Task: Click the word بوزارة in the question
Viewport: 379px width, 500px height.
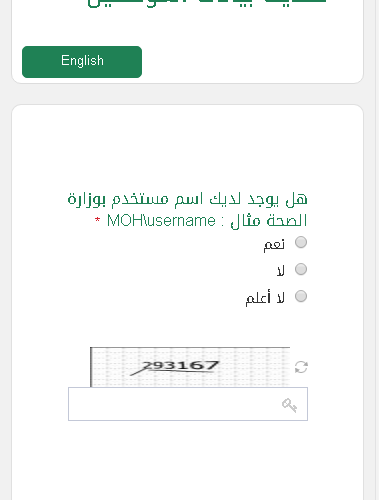Action: tap(87, 199)
